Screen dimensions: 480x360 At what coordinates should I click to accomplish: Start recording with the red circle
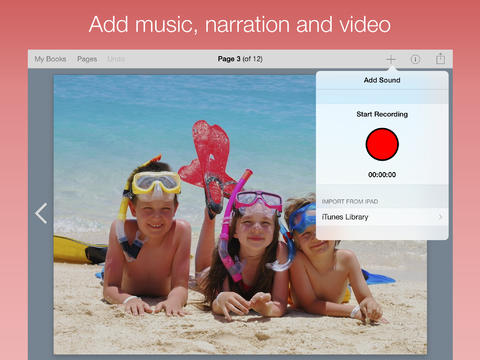382,144
